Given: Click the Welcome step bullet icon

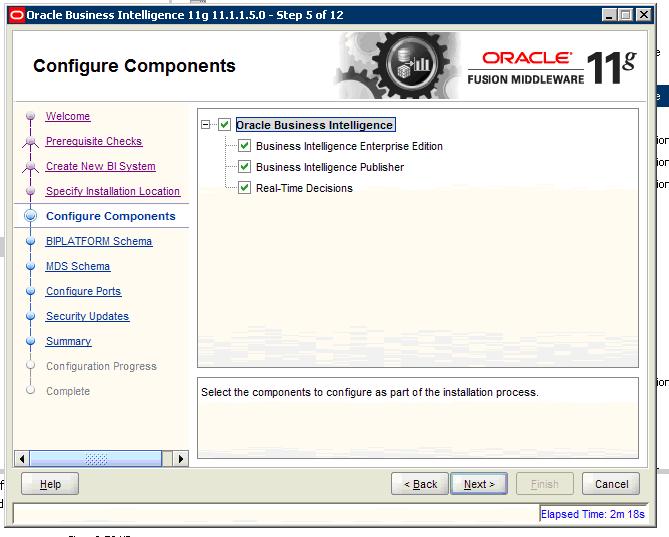Looking at the screenshot, I should pyautogui.click(x=30, y=116).
